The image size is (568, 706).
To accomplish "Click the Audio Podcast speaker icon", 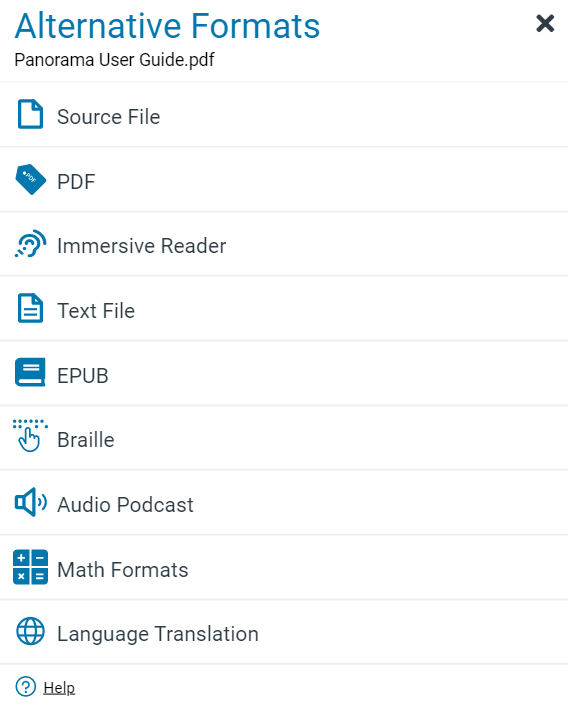I will [30, 502].
